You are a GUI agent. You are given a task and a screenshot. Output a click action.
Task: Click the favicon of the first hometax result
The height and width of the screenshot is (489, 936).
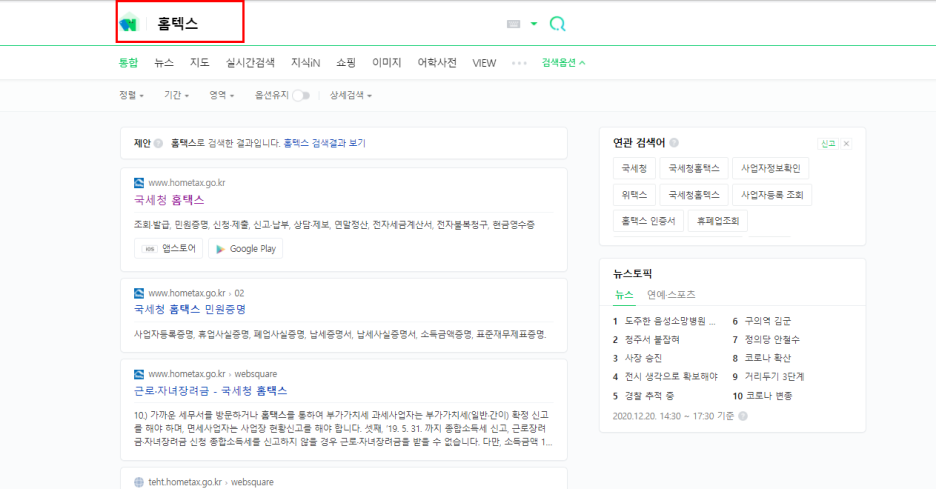coord(139,183)
